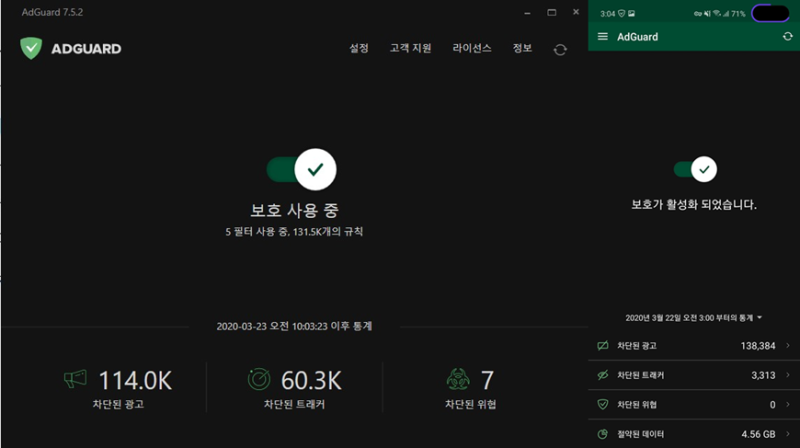
Task: Tap the battery 71% indicator in status bar
Action: click(x=738, y=14)
